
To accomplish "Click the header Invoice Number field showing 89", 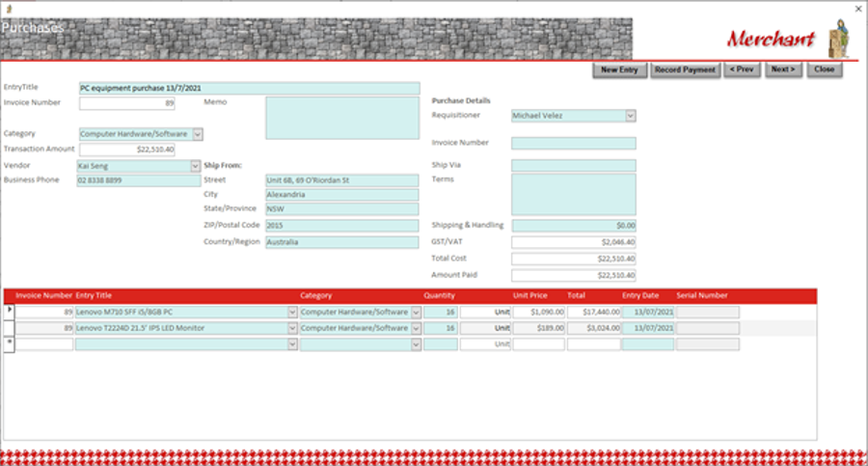I will [x=126, y=103].
